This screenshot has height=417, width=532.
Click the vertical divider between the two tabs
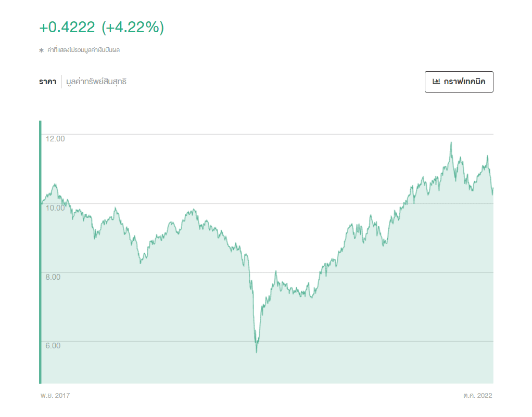[61, 82]
